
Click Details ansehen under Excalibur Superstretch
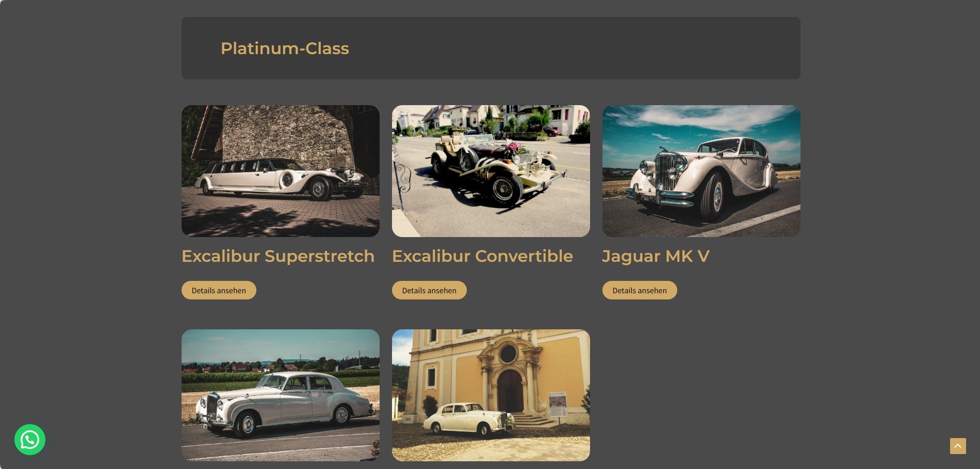point(219,290)
